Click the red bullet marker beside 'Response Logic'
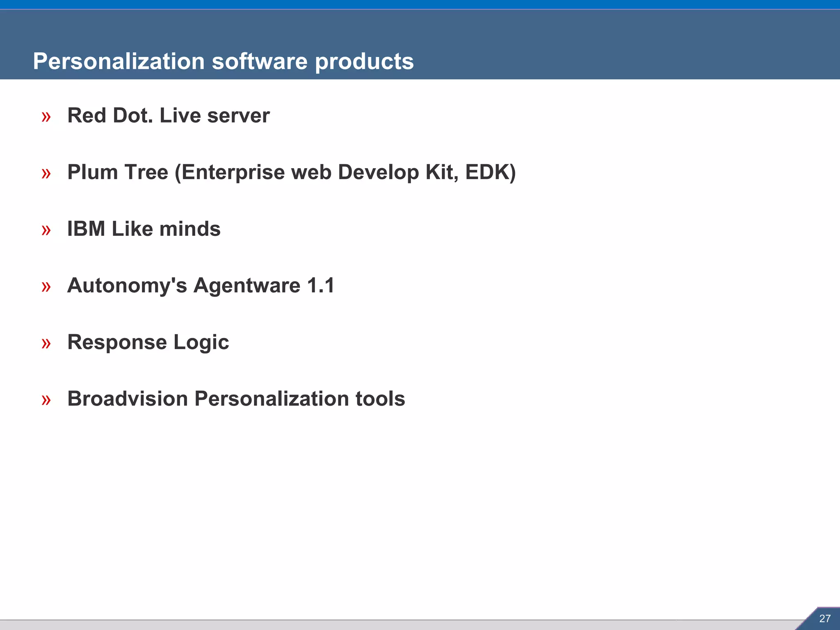This screenshot has width=840, height=630. (46, 344)
